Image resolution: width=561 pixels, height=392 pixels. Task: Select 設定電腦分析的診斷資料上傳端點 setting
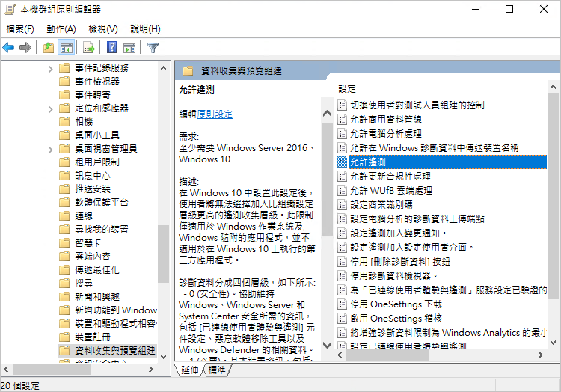tap(417, 219)
